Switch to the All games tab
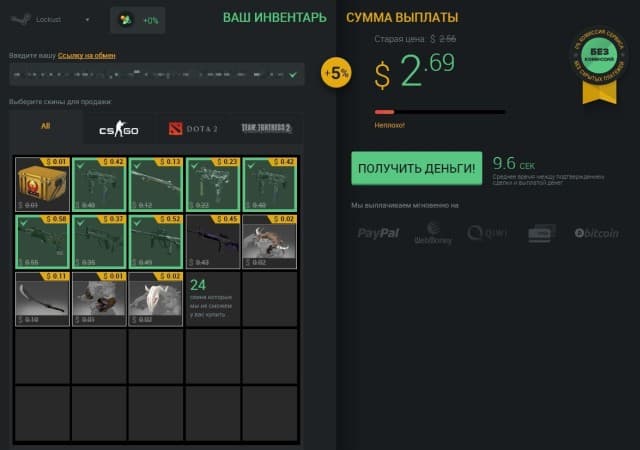This screenshot has width=640, height=450. (x=45, y=126)
